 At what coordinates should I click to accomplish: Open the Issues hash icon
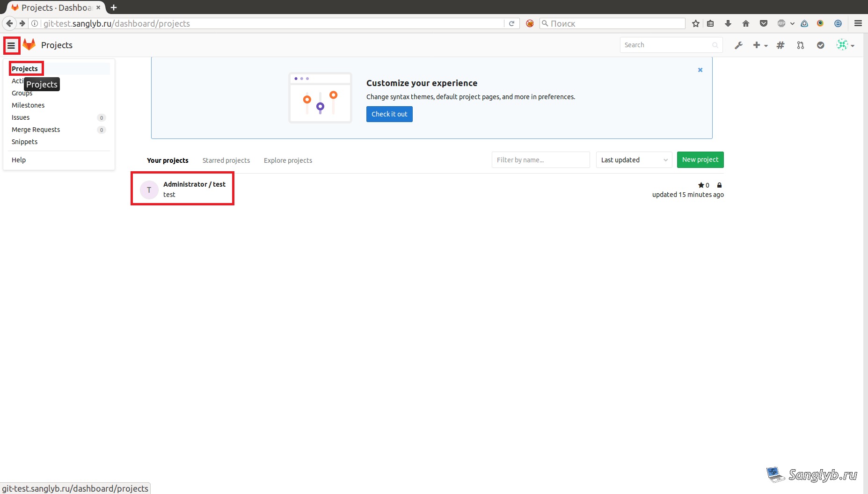780,45
